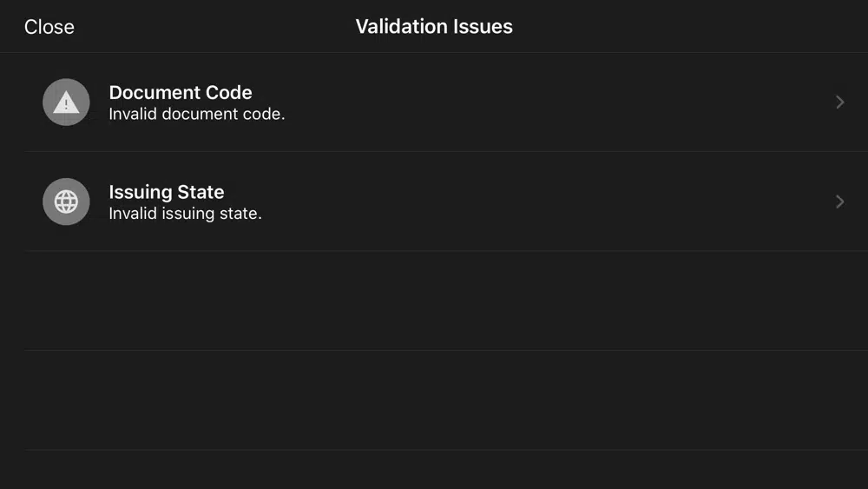This screenshot has width=868, height=489.
Task: Tap blank middle area of Issuing State row
Action: 554,202
